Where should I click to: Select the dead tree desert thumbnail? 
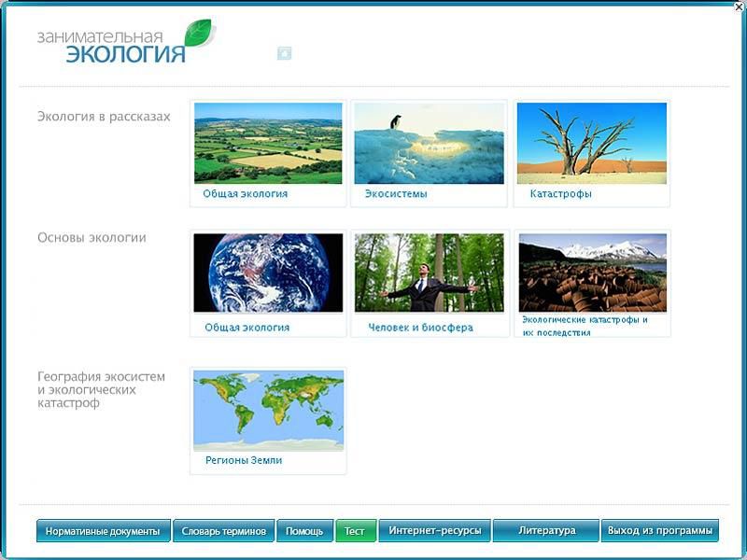[x=591, y=143]
